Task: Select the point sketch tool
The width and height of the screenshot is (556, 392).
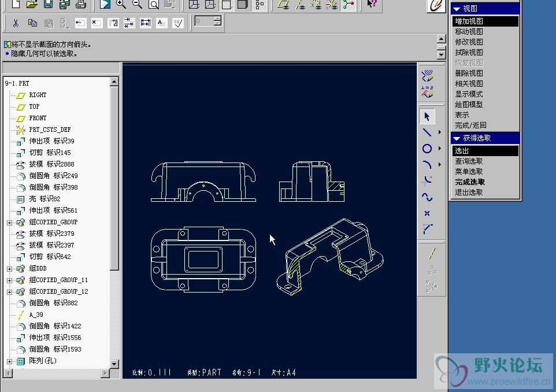Action: coord(427,213)
